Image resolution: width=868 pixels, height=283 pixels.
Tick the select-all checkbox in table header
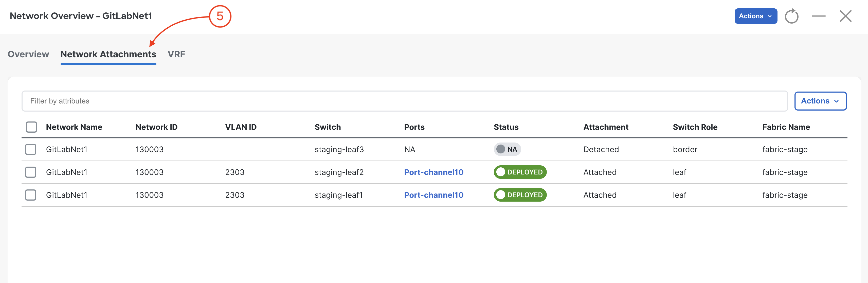tap(31, 127)
